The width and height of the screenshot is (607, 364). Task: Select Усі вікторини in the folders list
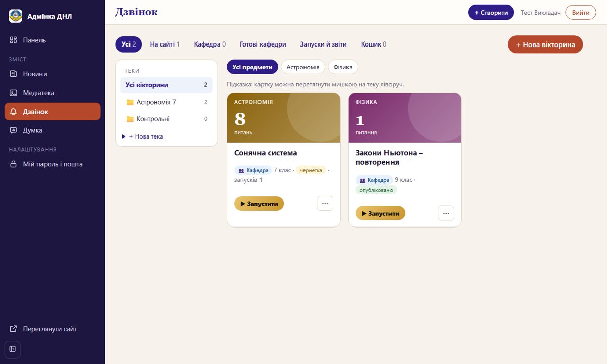pyautogui.click(x=166, y=85)
